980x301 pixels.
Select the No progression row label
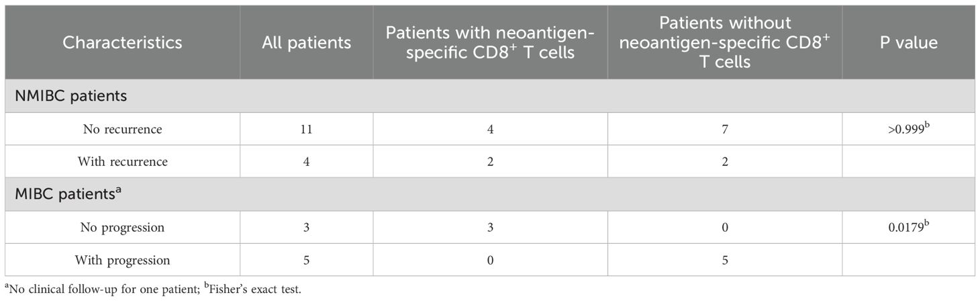[x=121, y=227]
